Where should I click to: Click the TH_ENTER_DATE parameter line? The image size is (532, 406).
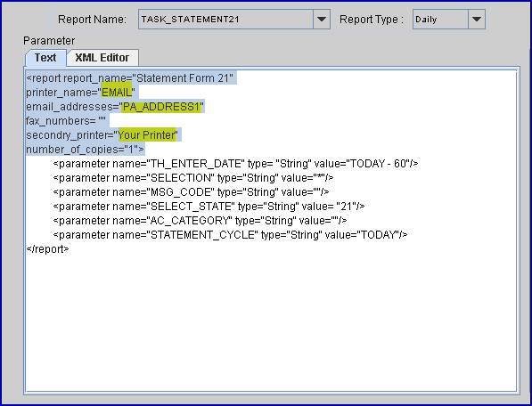pyautogui.click(x=235, y=164)
